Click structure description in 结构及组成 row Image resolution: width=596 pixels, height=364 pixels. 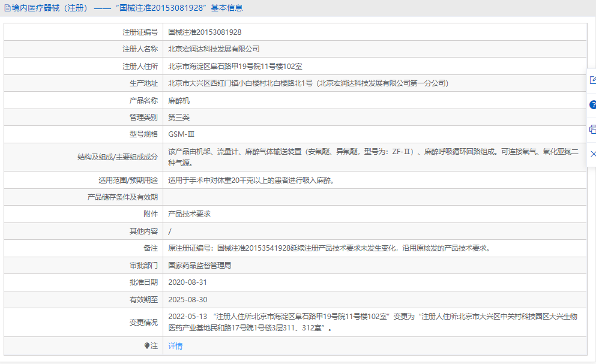tap(373, 157)
